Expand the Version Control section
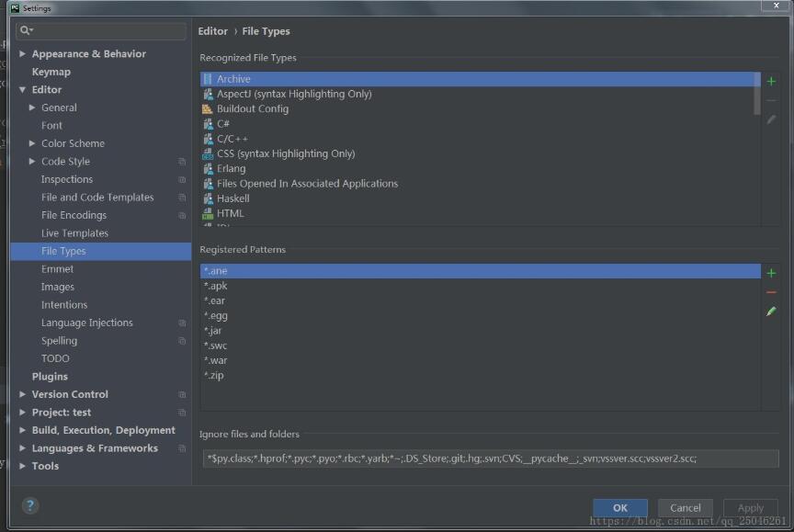The width and height of the screenshot is (794, 532). tap(22, 394)
